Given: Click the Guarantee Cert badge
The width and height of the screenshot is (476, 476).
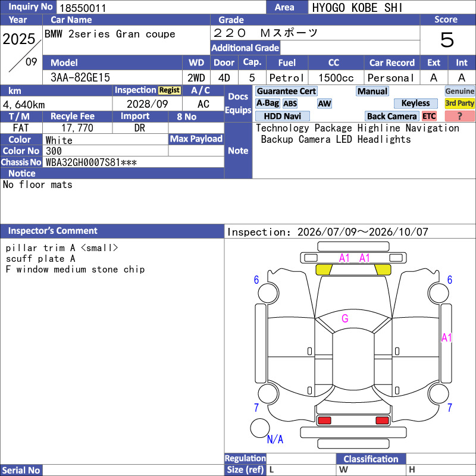Looking at the screenshot, I should point(286,91).
